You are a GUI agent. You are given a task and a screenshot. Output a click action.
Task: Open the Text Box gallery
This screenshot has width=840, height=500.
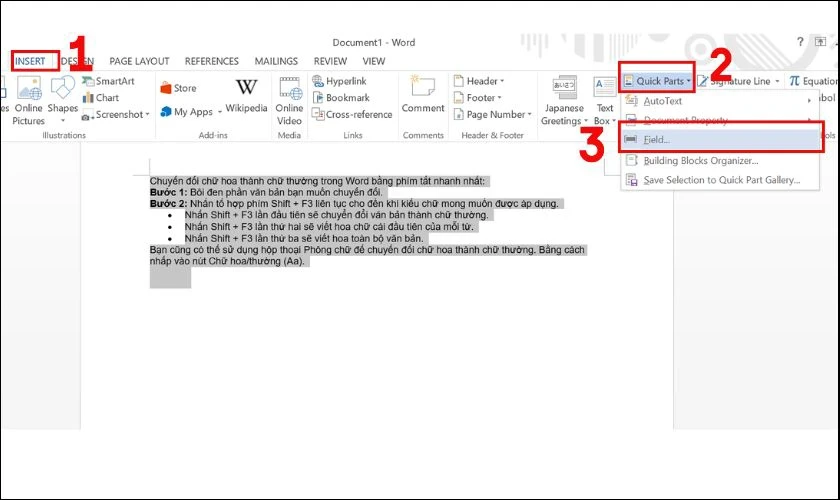click(x=605, y=101)
